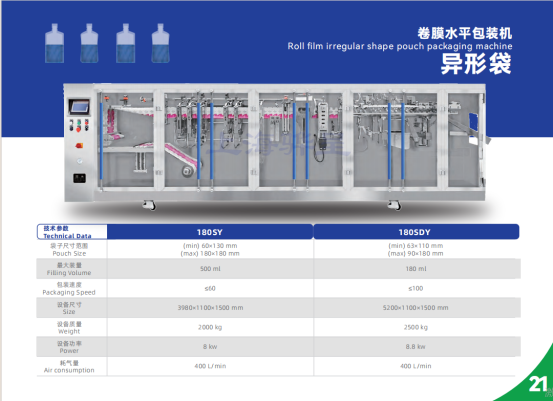Click '400 L/min' under the 180SDY column

416,366
